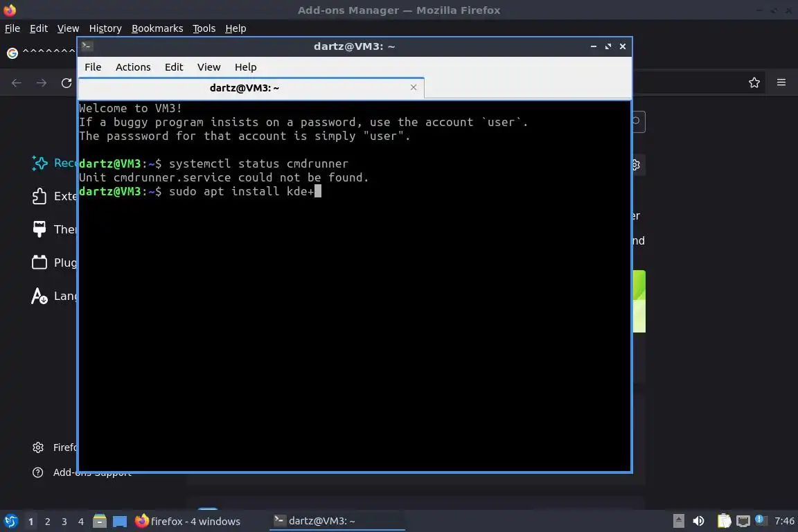Image resolution: width=798 pixels, height=532 pixels.
Task: Open the clipboard manager tray icon
Action: 724,521
